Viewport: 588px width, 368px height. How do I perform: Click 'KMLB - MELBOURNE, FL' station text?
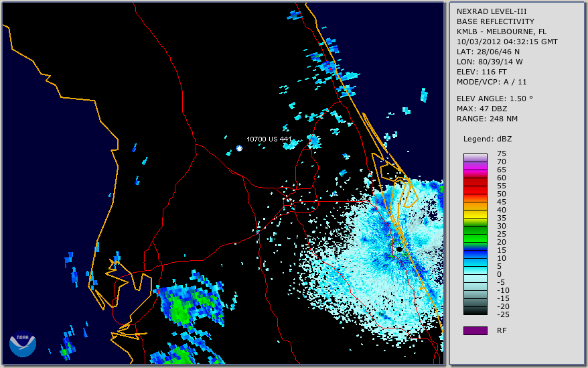pos(502,32)
